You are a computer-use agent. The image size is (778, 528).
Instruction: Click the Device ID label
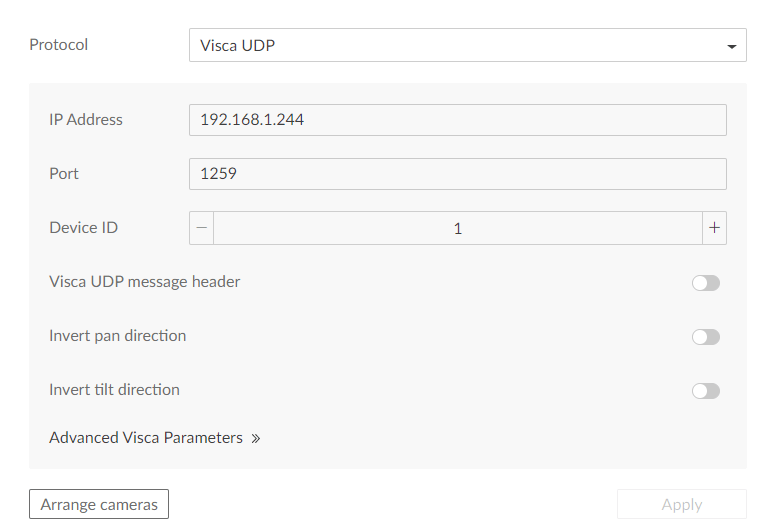83,228
